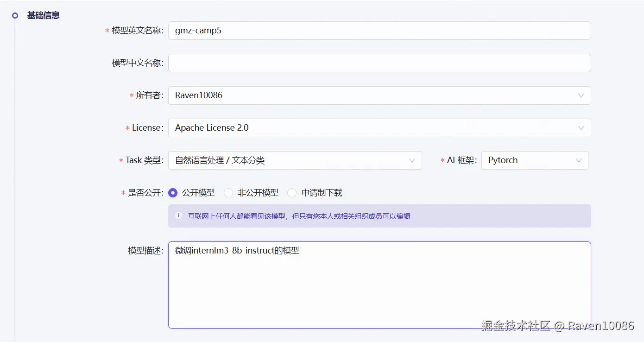Focus the empty 模型中文名称 input field
Image resolution: width=644 pixels, height=342 pixels.
point(379,63)
